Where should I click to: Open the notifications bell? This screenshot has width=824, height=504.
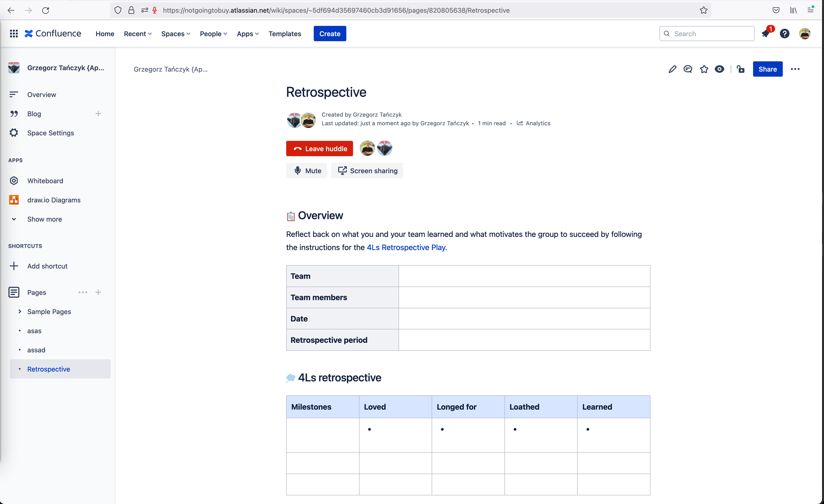tap(766, 34)
